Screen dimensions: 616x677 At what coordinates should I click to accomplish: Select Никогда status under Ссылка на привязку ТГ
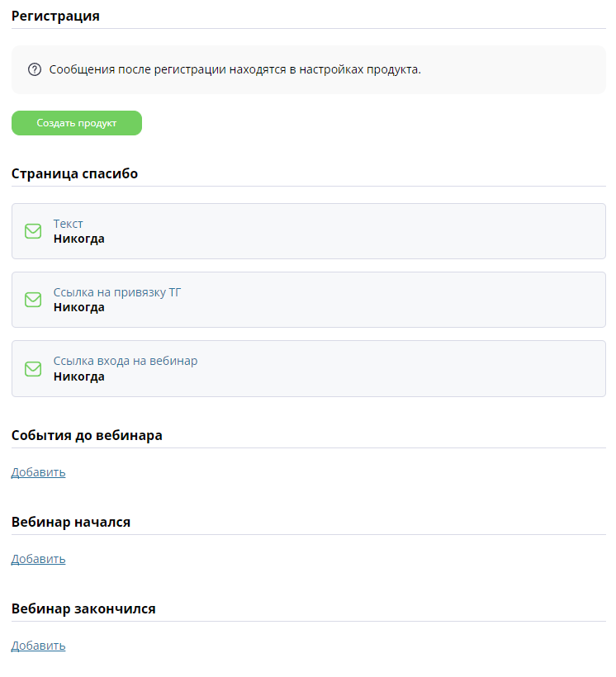[79, 307]
